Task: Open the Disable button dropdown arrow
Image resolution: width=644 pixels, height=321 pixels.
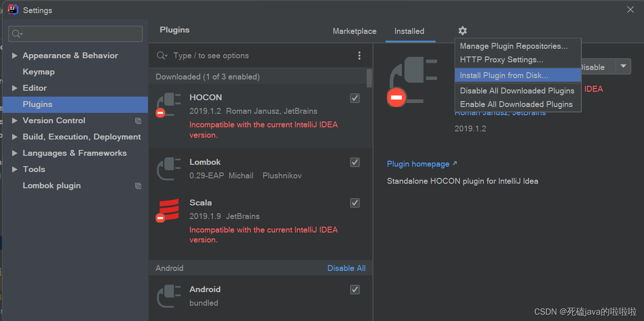Action: tap(624, 66)
